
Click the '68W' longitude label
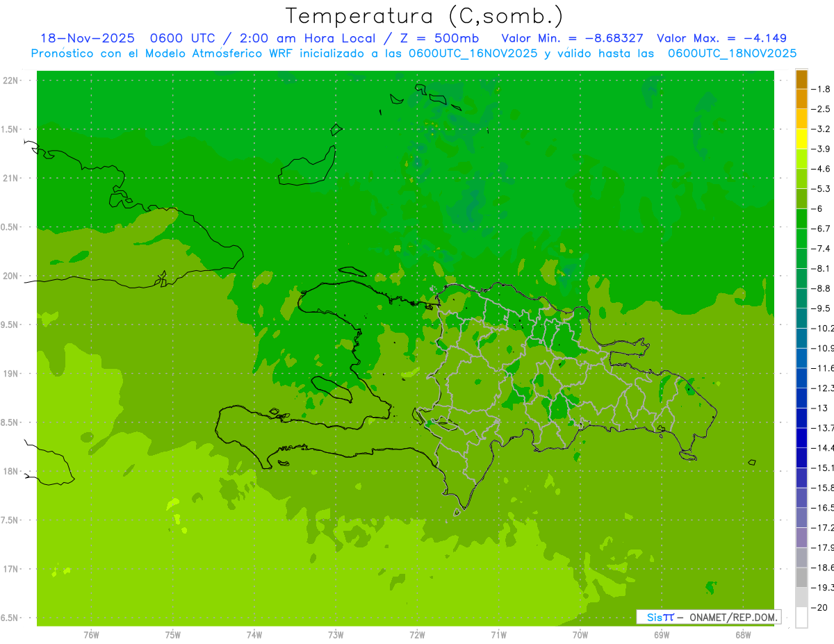pos(743,634)
